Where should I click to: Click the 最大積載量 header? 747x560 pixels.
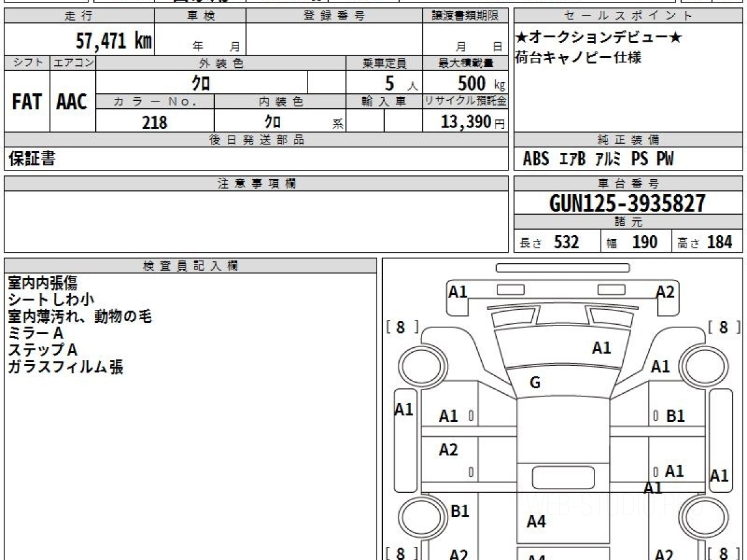click(x=465, y=63)
